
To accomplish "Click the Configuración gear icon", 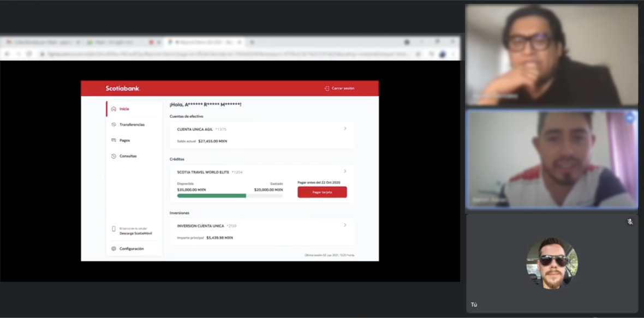I will point(114,249).
